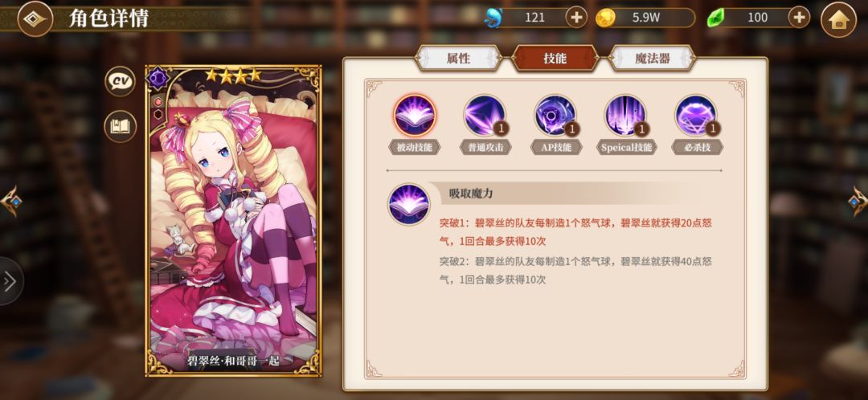Select the Speical技能 skill icon
This screenshot has width=868, height=400.
pyautogui.click(x=626, y=116)
